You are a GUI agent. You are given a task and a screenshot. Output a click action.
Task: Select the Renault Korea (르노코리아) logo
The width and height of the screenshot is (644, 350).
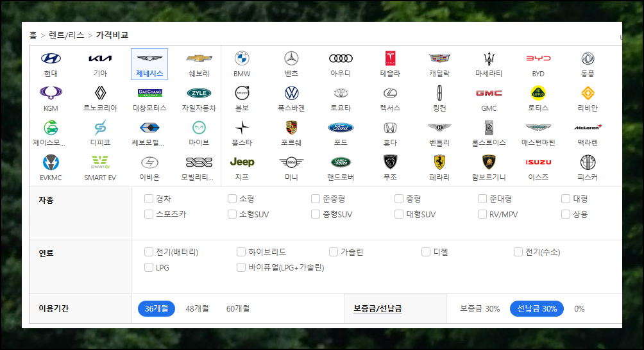tap(100, 93)
